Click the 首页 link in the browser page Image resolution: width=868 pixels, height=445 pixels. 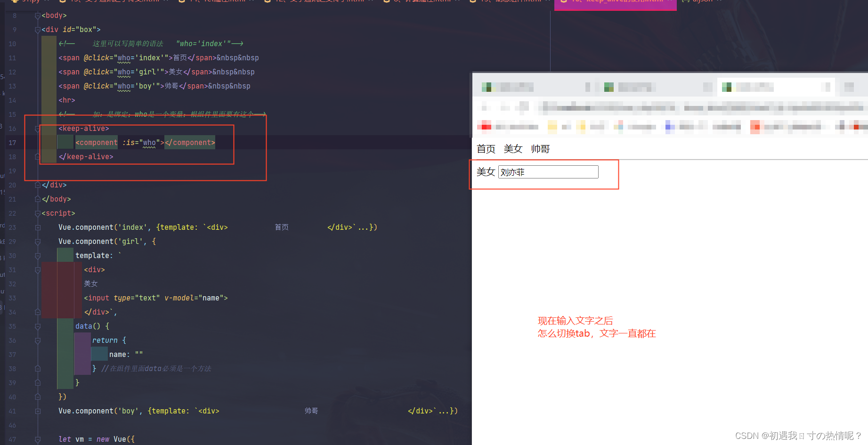tap(486, 149)
